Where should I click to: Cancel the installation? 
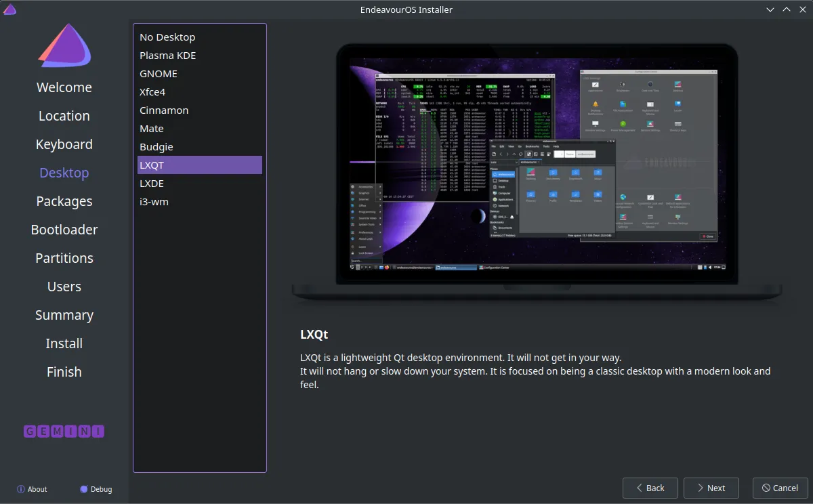point(780,488)
